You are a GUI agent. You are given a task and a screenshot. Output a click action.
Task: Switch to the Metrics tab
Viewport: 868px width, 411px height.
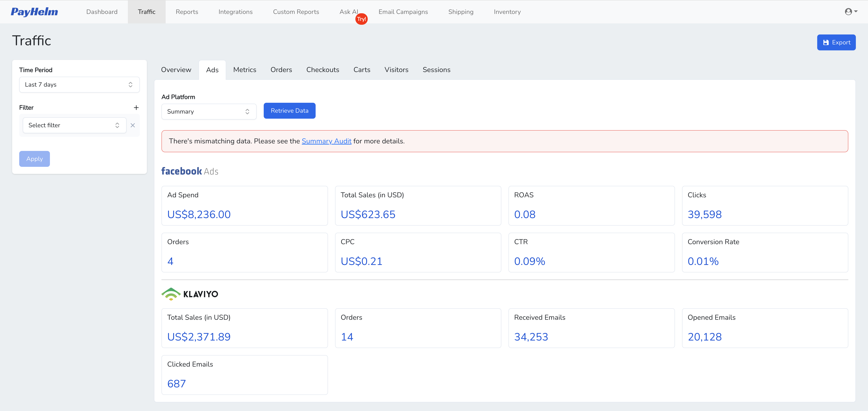(x=245, y=69)
